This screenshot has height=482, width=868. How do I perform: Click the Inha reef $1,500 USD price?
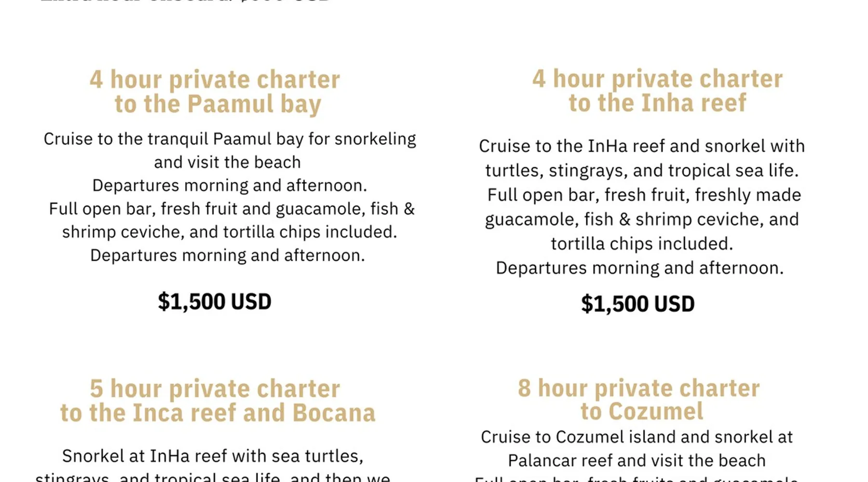[637, 304]
